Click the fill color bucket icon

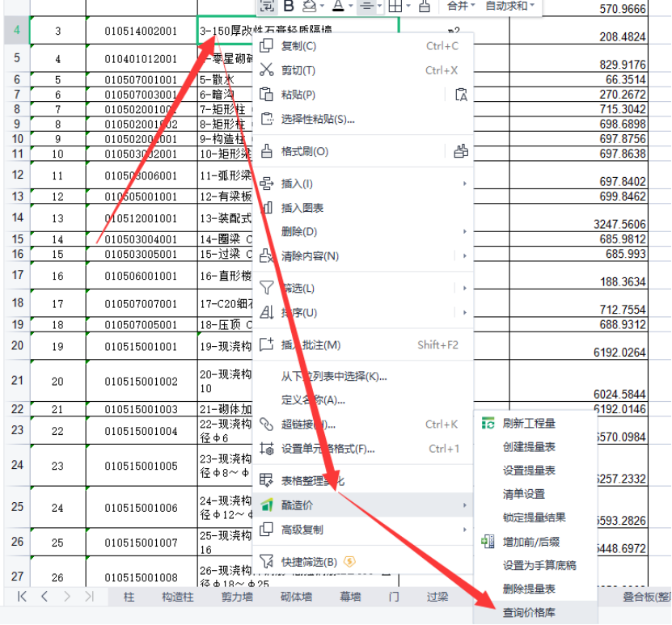pos(309,6)
